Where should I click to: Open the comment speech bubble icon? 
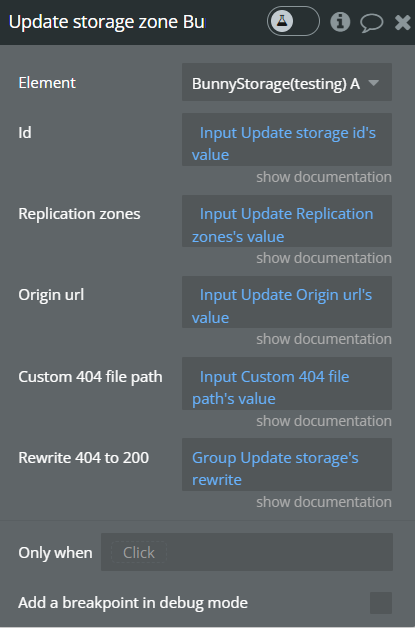click(371, 22)
